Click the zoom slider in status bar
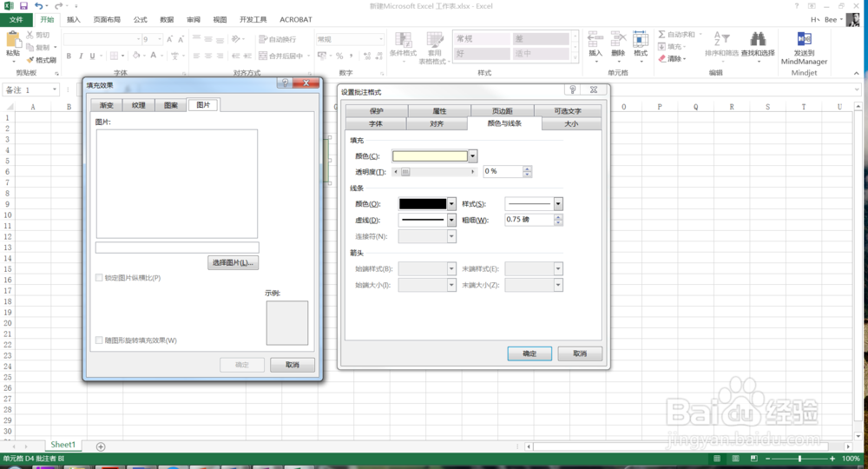 click(800, 459)
